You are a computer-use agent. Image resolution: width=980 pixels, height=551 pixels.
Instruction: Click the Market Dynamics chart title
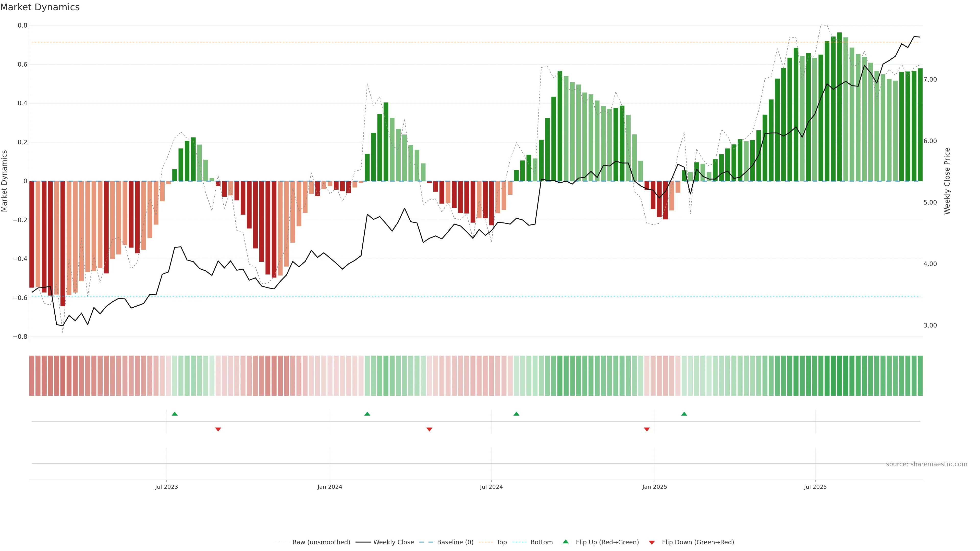(x=40, y=7)
